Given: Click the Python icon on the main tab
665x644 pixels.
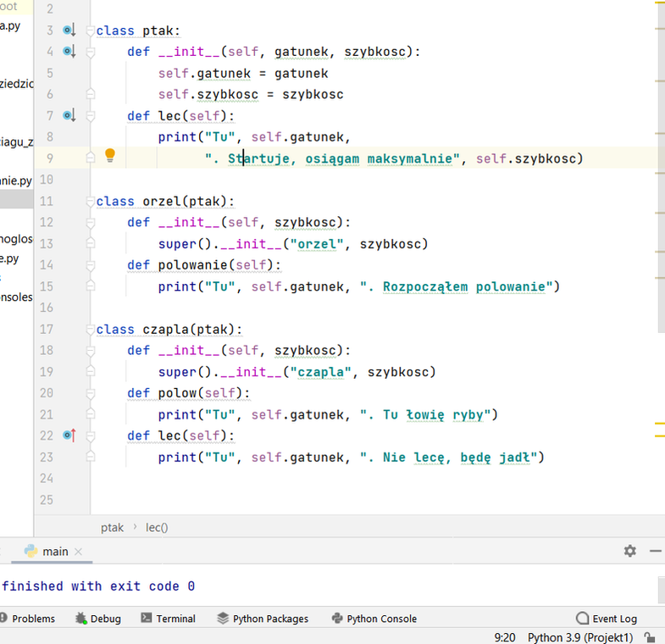Looking at the screenshot, I should [30, 551].
